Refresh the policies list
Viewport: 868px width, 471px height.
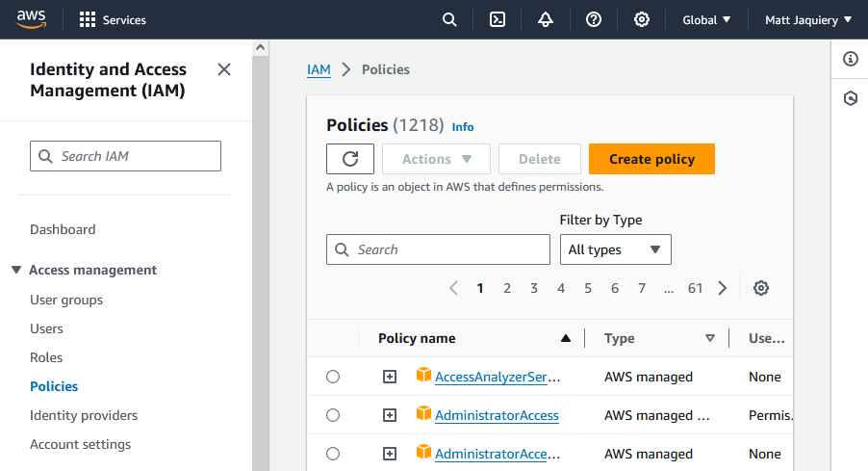pos(350,159)
